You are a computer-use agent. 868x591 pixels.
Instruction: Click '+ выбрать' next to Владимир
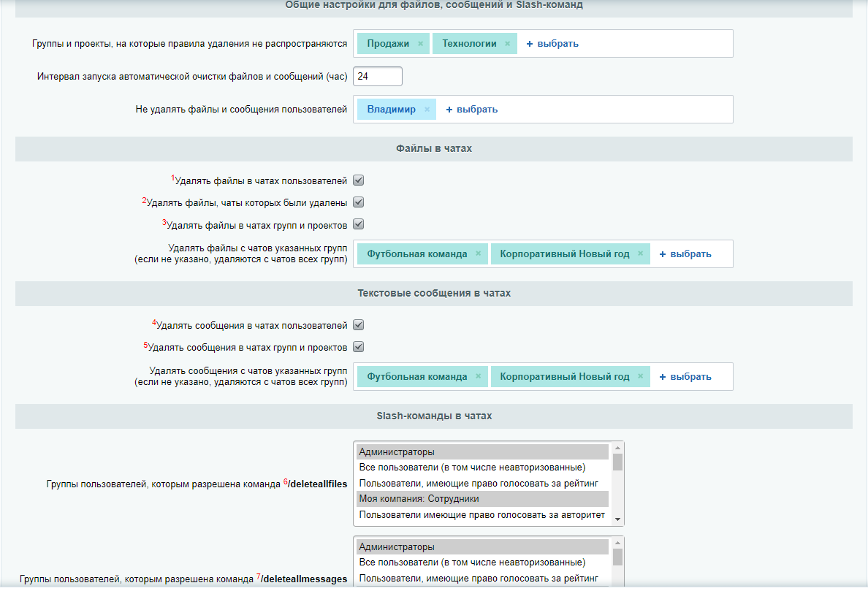coord(472,110)
